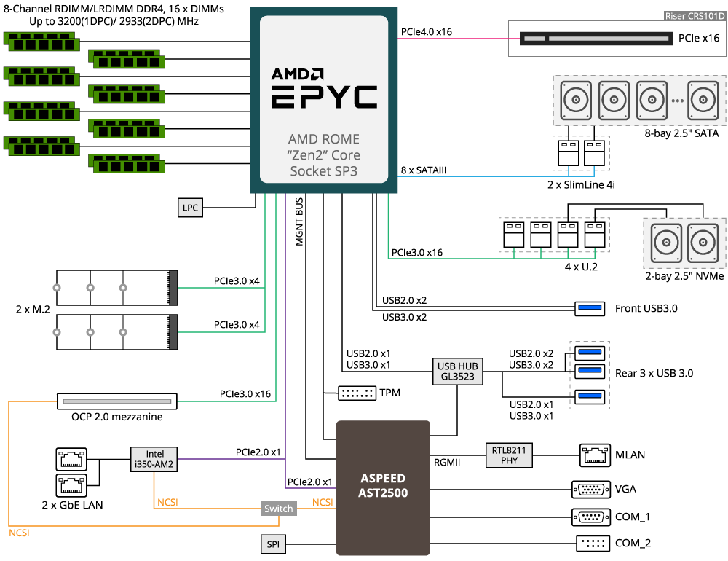Click the MGNT BUS vertical label
The height and width of the screenshot is (561, 728).
[299, 221]
